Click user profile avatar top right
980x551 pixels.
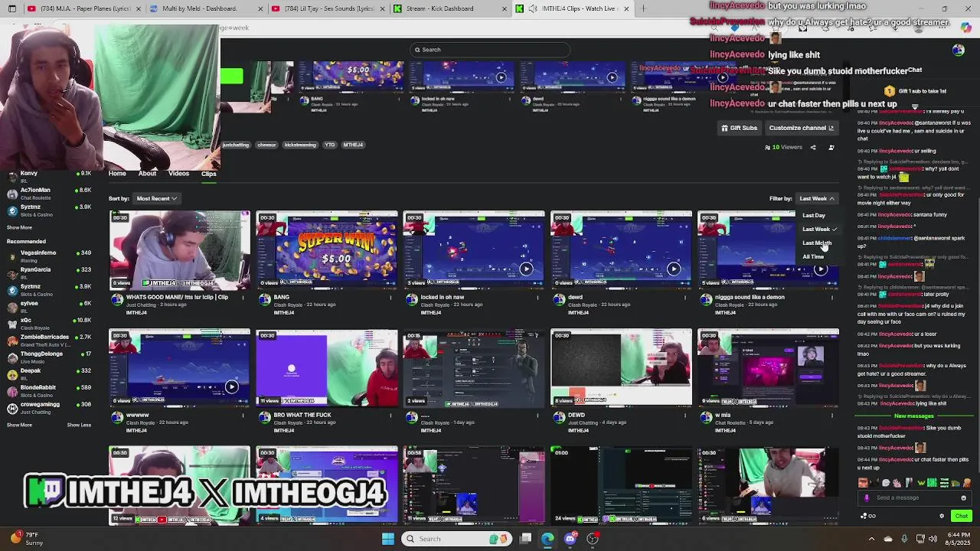tap(959, 51)
